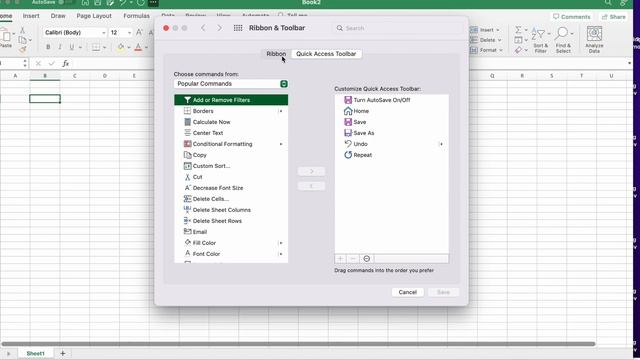Click the Save button in dialog
This screenshot has height=360, width=640.
tap(443, 292)
